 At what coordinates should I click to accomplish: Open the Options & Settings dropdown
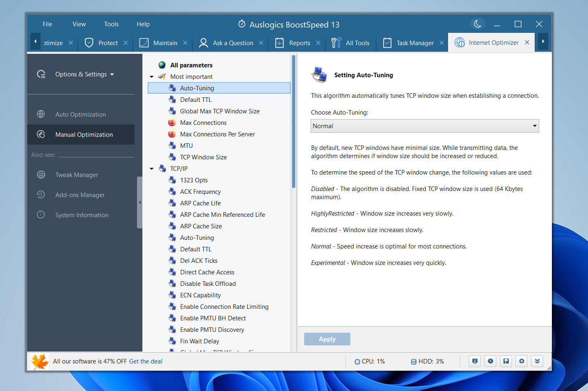(85, 74)
